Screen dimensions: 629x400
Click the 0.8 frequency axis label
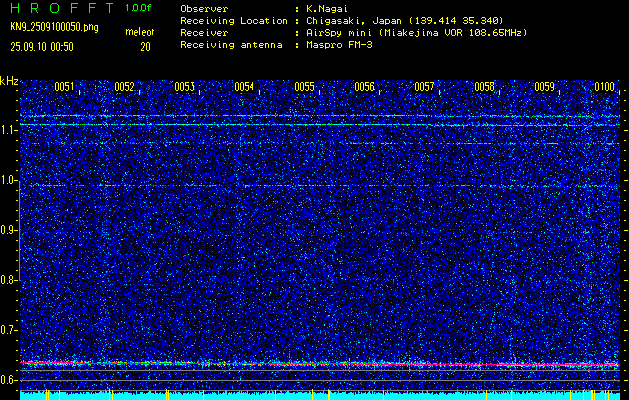[7, 280]
